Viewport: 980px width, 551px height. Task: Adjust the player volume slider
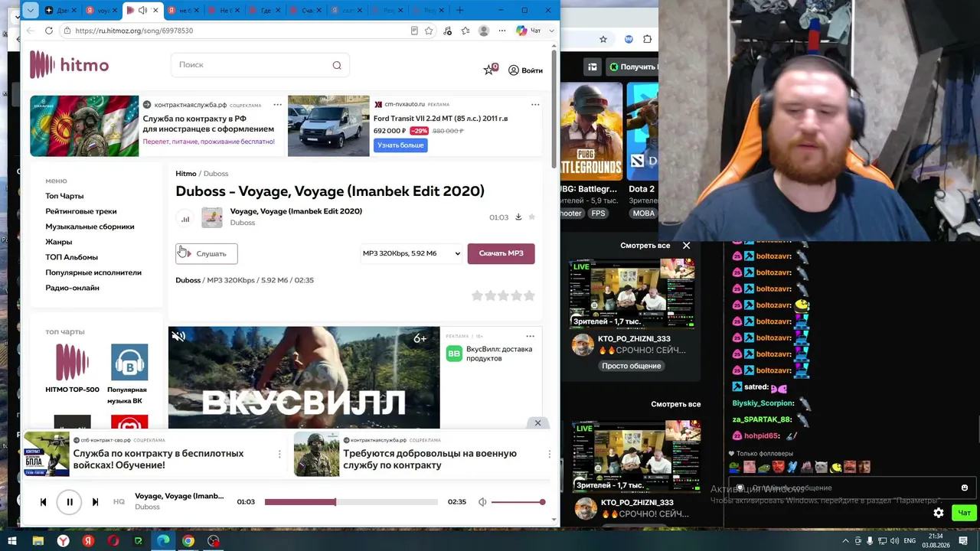(518, 502)
